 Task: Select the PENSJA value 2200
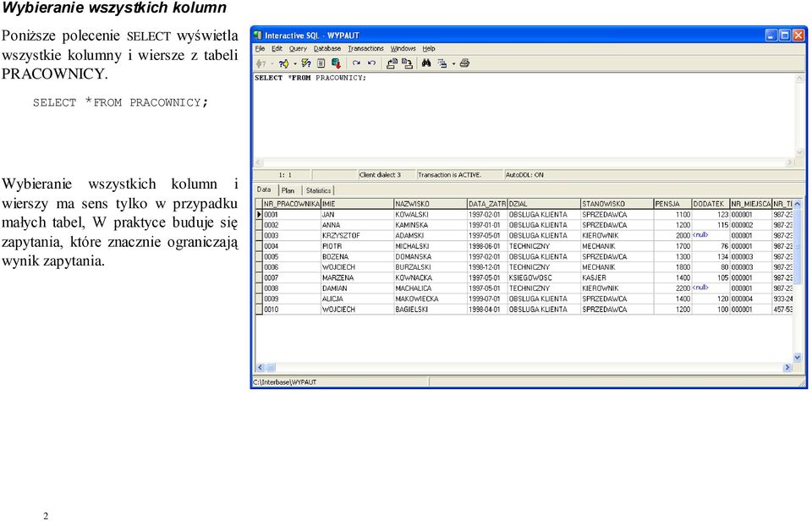672,288
